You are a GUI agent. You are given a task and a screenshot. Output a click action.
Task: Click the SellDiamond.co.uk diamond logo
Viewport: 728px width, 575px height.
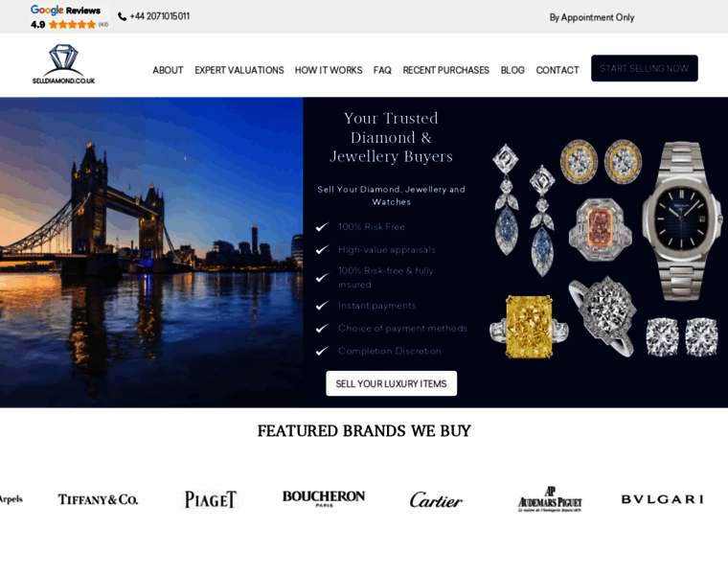point(63,64)
